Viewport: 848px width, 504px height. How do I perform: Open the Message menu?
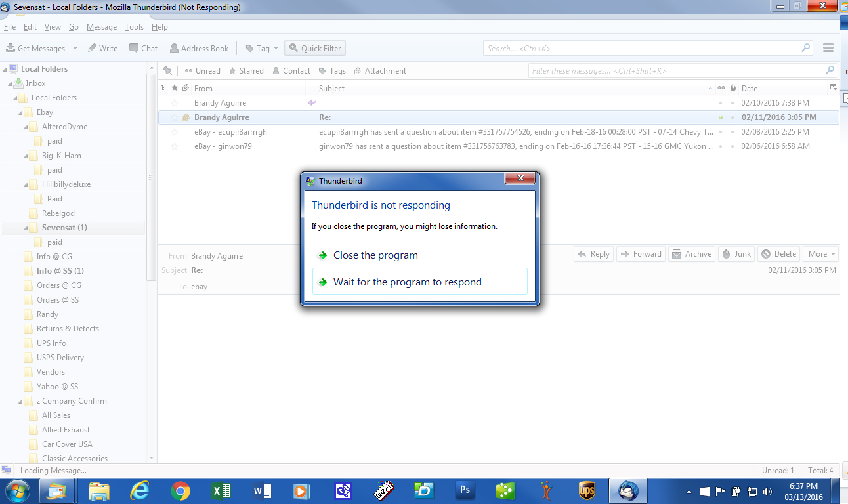click(102, 27)
